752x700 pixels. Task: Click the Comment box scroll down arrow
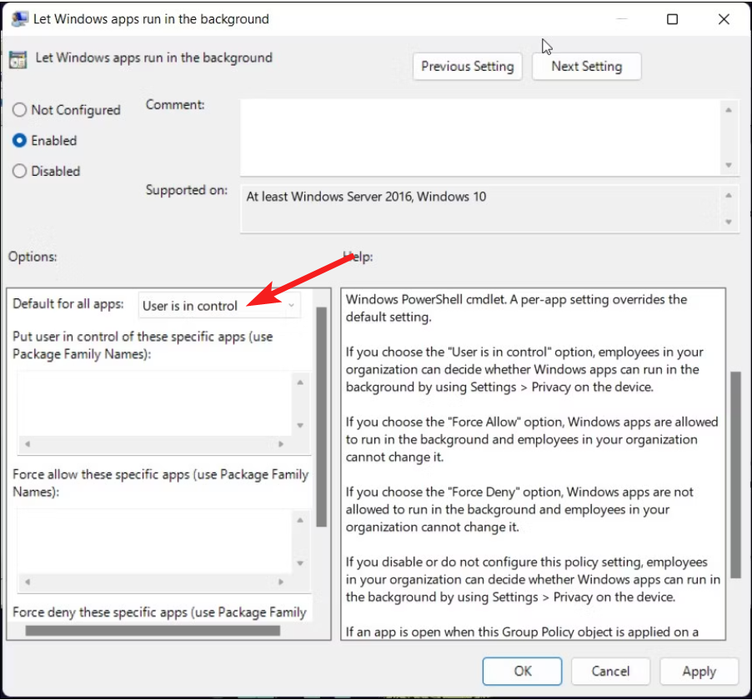coord(729,165)
